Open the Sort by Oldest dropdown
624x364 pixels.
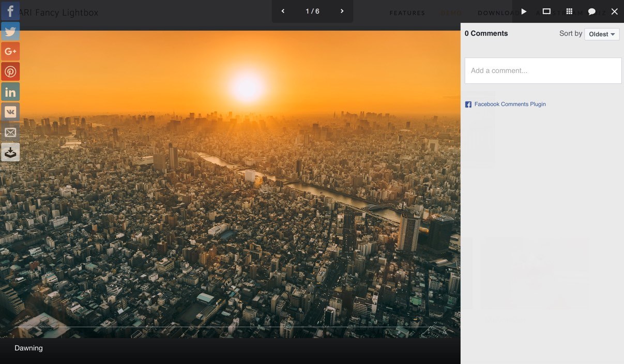[x=602, y=34]
